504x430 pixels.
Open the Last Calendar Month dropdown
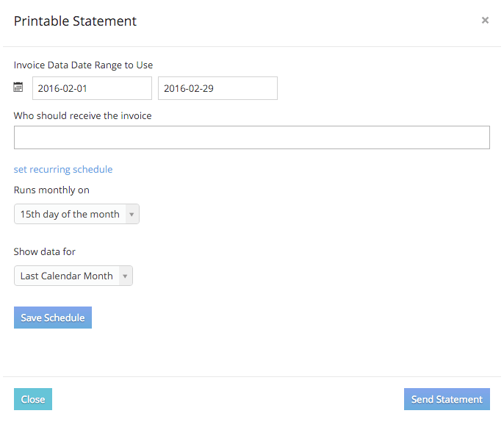[x=73, y=276]
